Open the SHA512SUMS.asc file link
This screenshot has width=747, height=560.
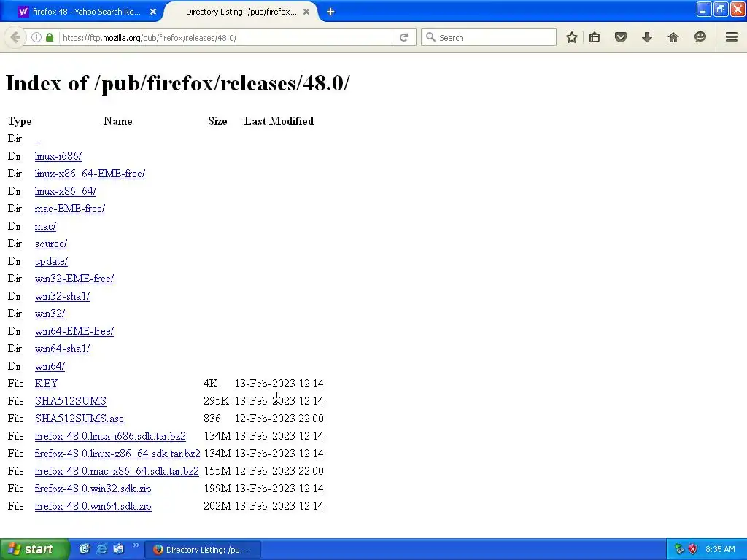click(x=79, y=419)
